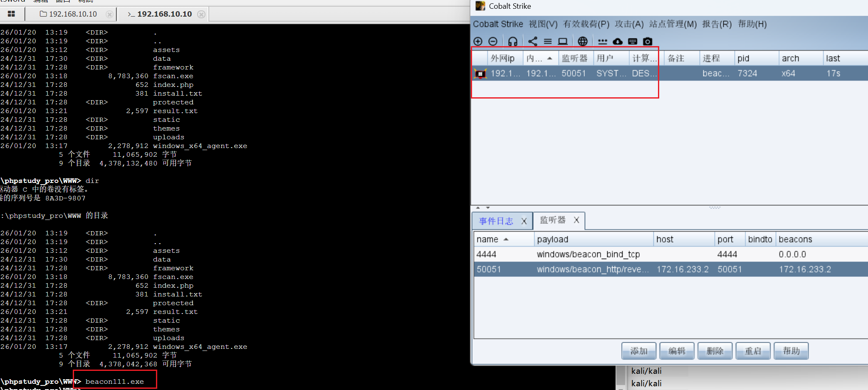Viewport: 868px width, 390px height.
Task: Click the pid 7324 session cell
Action: pyautogui.click(x=757, y=74)
